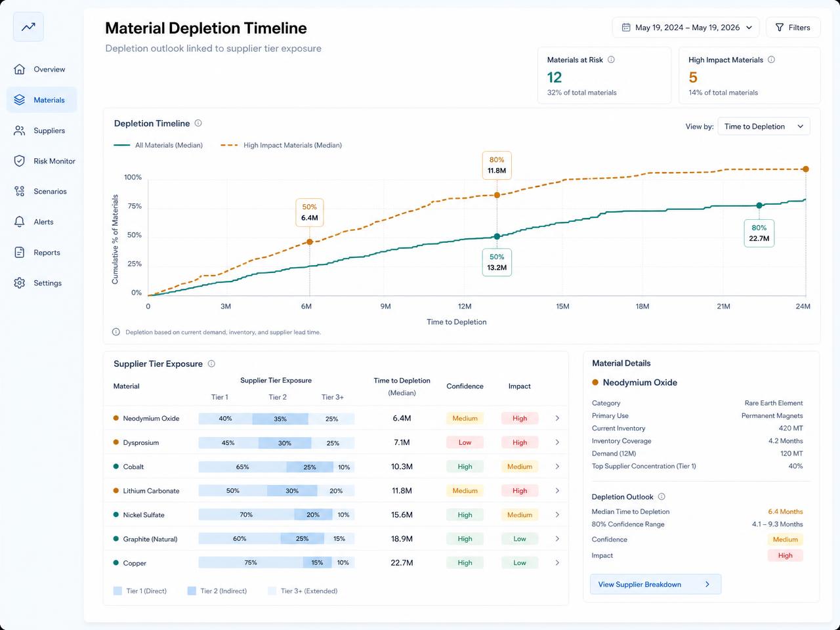Image resolution: width=840 pixels, height=630 pixels.
Task: Click Copper Tier 1 75% bar segment
Action: coord(251,563)
